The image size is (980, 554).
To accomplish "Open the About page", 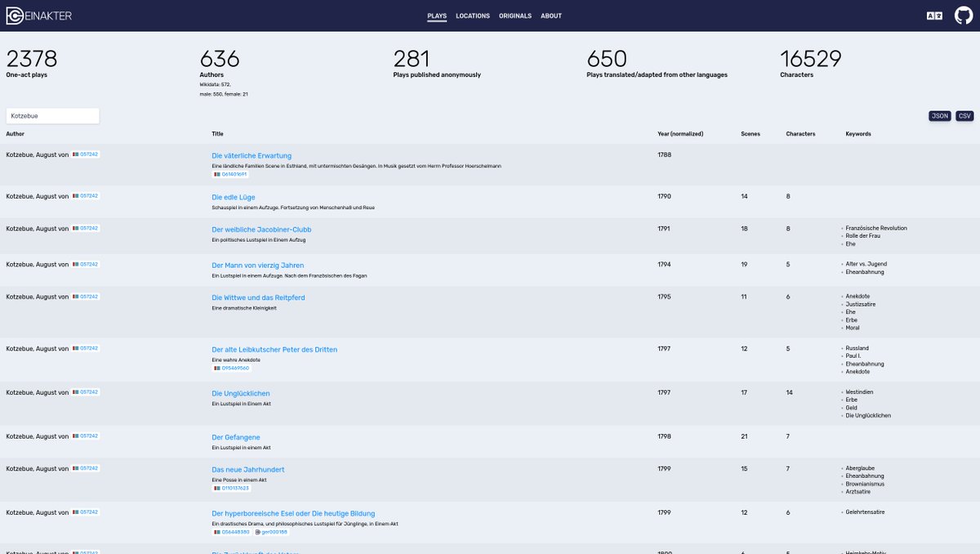I will (x=551, y=16).
